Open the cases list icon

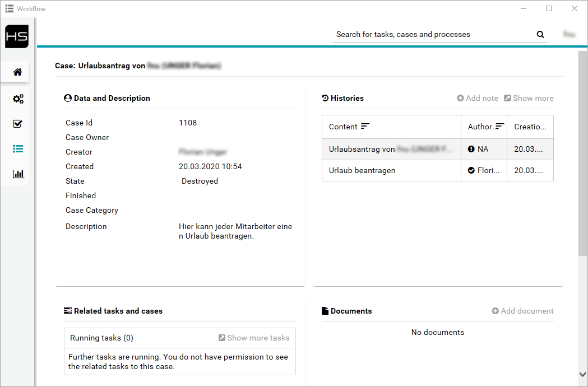(x=18, y=149)
